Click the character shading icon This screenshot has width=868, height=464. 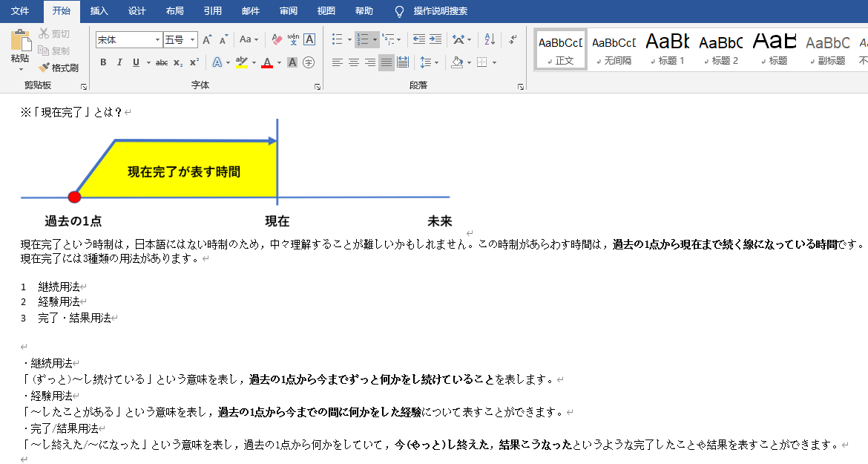[x=292, y=62]
